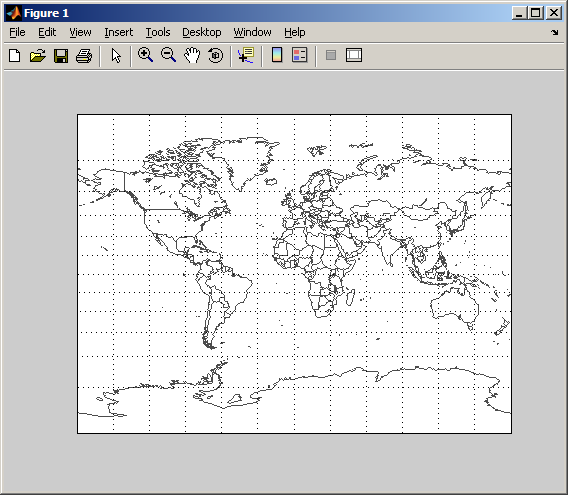568x495 pixels.
Task: Open the Insert menu
Action: (118, 32)
